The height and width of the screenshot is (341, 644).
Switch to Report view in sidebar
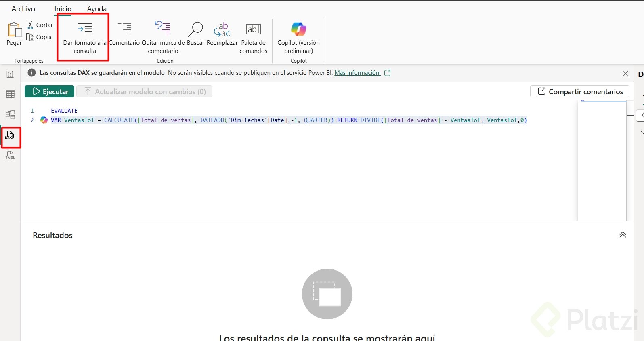click(x=10, y=74)
